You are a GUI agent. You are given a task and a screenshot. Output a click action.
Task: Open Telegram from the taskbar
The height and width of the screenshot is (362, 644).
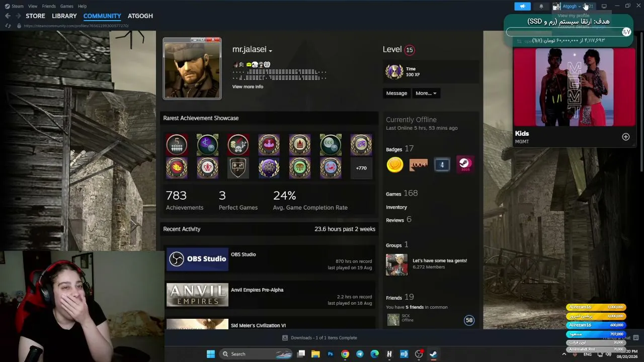click(360, 354)
